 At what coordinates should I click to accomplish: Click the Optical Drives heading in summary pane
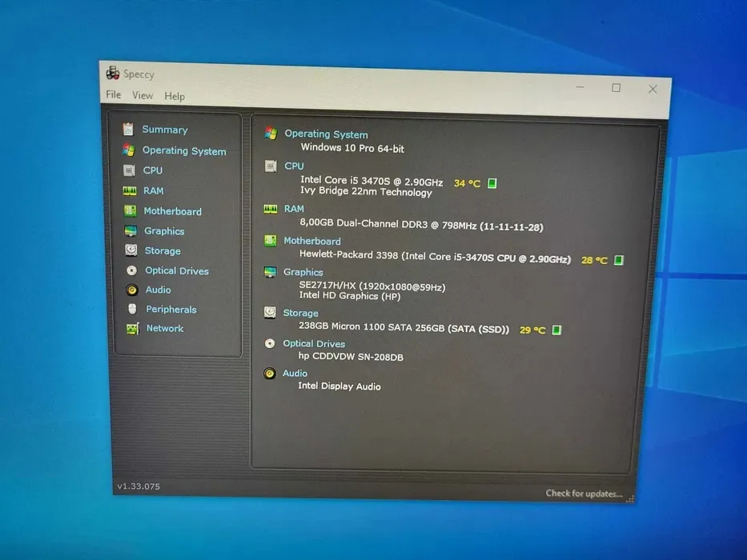coord(314,344)
